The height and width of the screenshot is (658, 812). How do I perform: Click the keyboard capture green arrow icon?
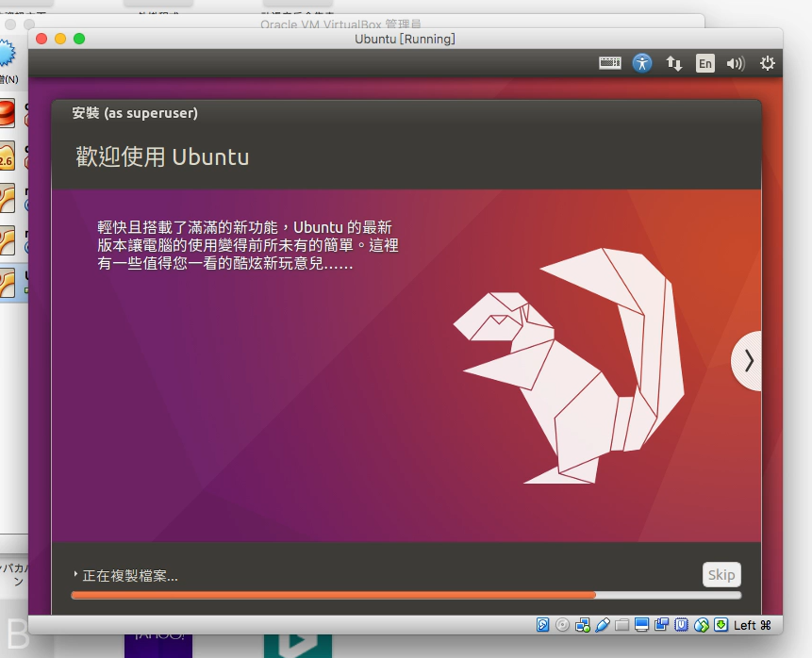(x=721, y=625)
